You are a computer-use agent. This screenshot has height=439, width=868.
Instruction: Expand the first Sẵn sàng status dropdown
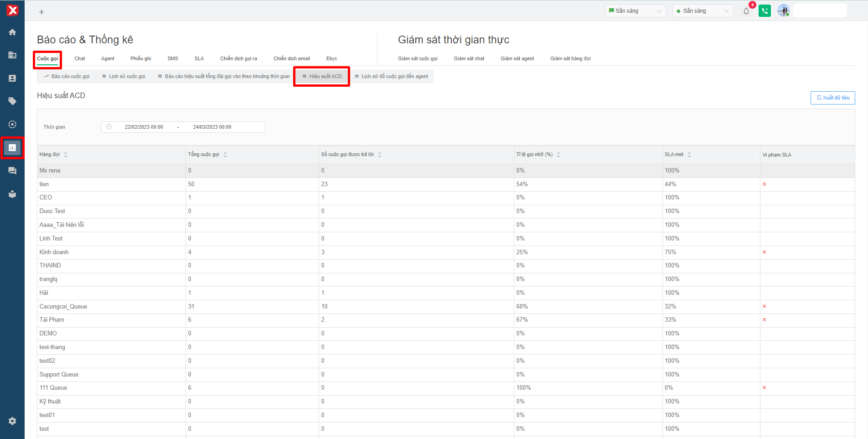[635, 11]
